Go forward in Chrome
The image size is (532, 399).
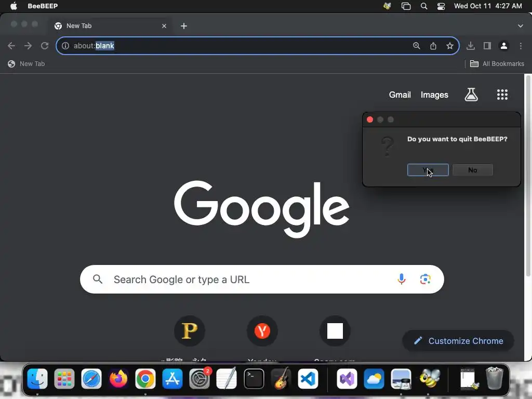point(28,46)
